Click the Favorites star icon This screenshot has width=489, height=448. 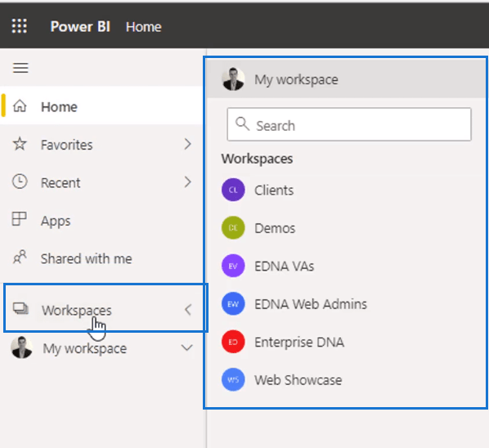click(20, 144)
